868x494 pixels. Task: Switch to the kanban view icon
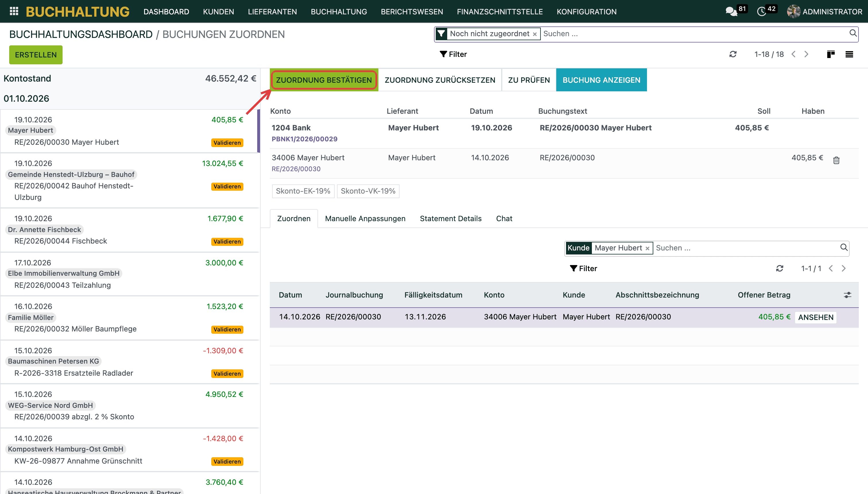coord(831,54)
